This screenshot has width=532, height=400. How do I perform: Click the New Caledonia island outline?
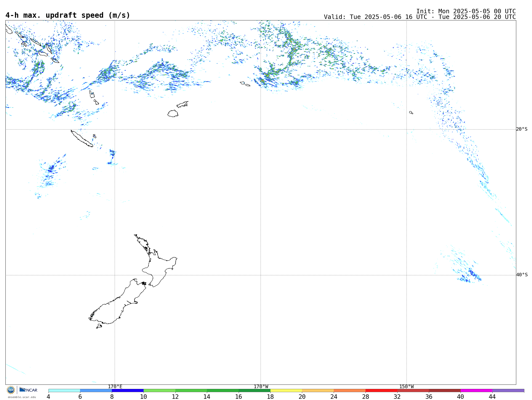[82, 138]
